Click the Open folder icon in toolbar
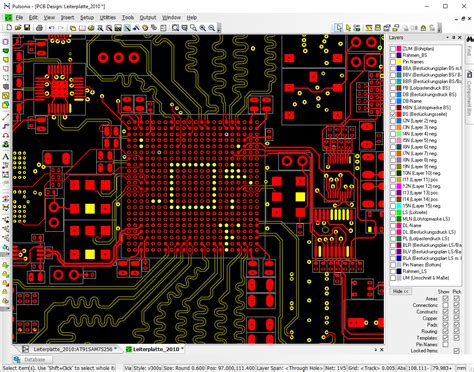The image size is (474, 372). click(x=18, y=28)
